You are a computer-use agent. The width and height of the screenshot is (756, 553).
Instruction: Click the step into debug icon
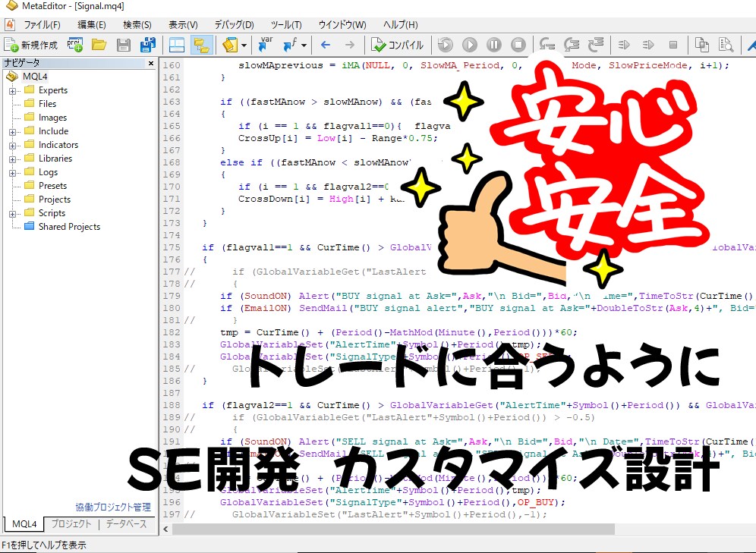point(547,46)
